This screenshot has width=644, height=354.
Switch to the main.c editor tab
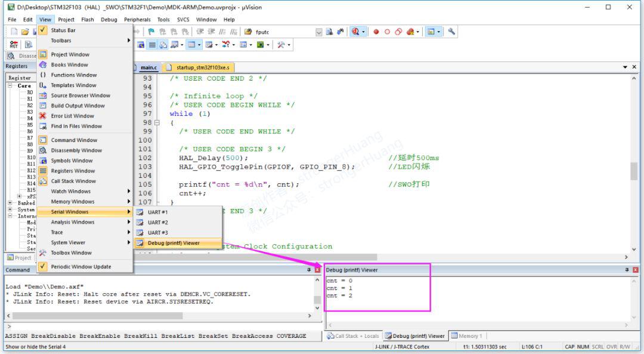[x=148, y=67]
